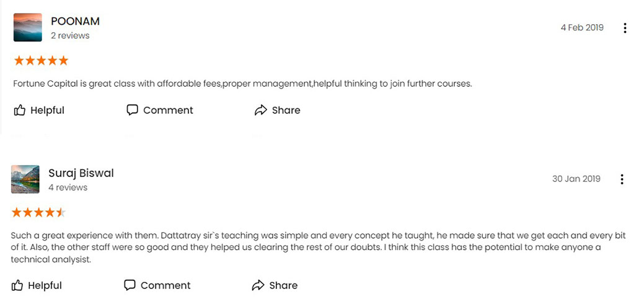Click comment bubble icon under POONAM's review
This screenshot has height=302, width=644.
(x=132, y=110)
